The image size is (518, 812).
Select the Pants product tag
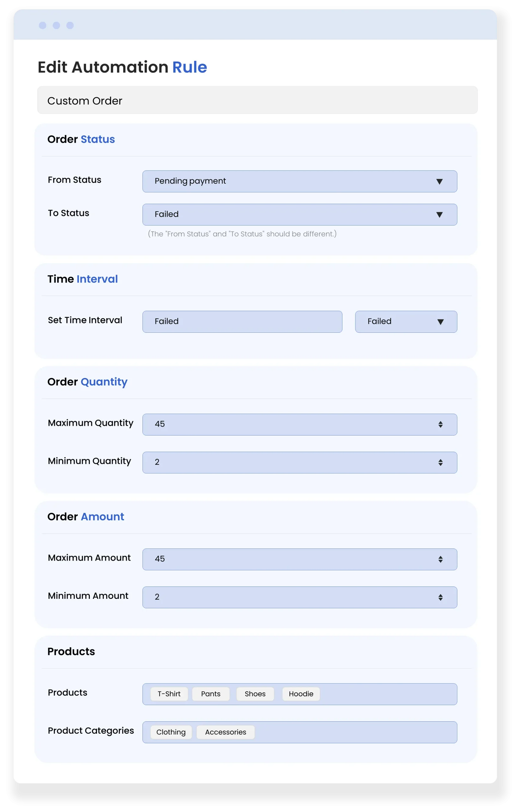click(210, 694)
